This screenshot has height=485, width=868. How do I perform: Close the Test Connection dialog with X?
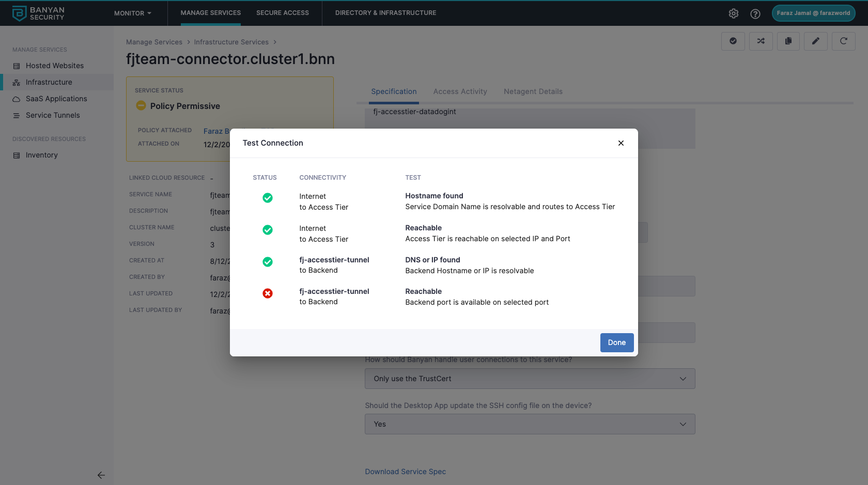[x=621, y=143]
